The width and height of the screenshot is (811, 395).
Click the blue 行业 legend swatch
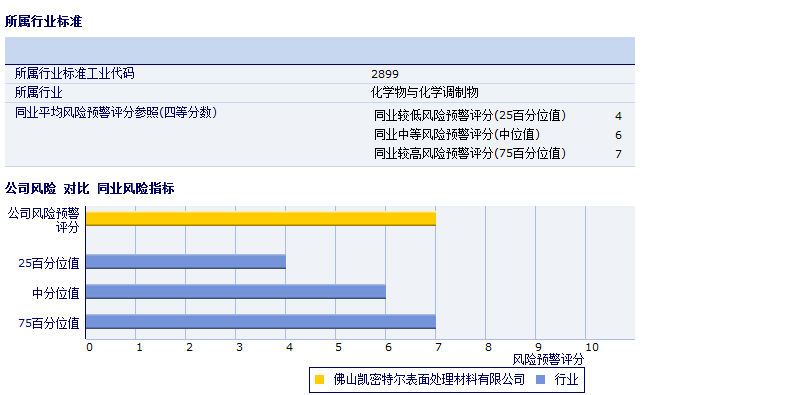point(541,380)
